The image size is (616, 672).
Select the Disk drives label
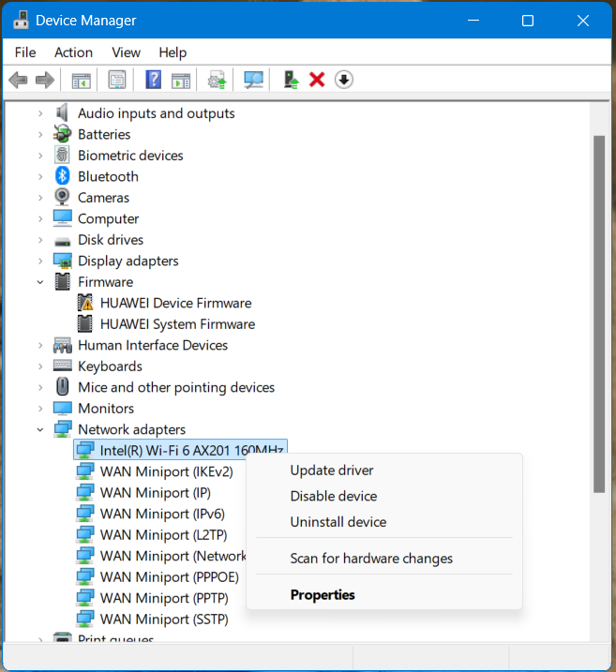pos(111,240)
